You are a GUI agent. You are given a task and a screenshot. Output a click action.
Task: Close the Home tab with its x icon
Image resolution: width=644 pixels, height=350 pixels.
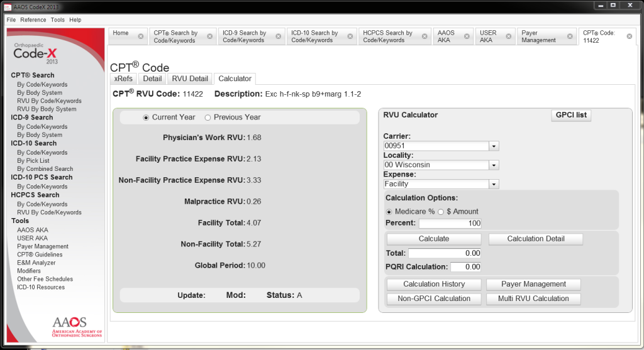(141, 36)
